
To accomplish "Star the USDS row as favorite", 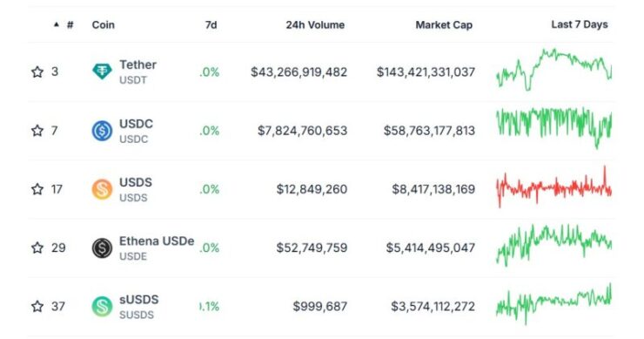I will 37,189.
